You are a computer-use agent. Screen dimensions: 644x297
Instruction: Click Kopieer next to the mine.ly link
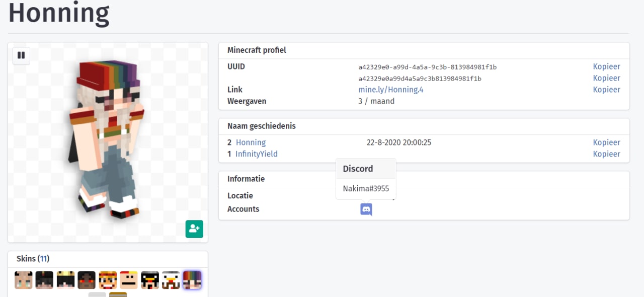coord(606,90)
